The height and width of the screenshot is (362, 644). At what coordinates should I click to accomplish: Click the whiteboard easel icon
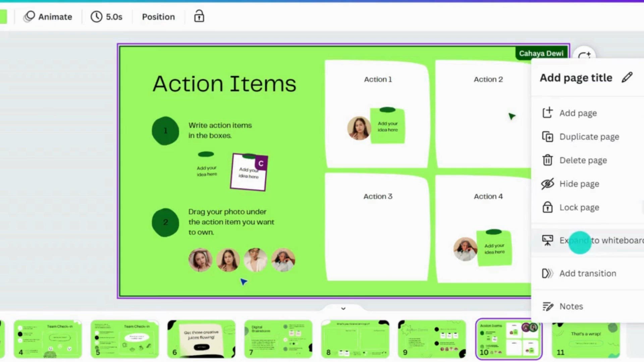[x=547, y=240]
